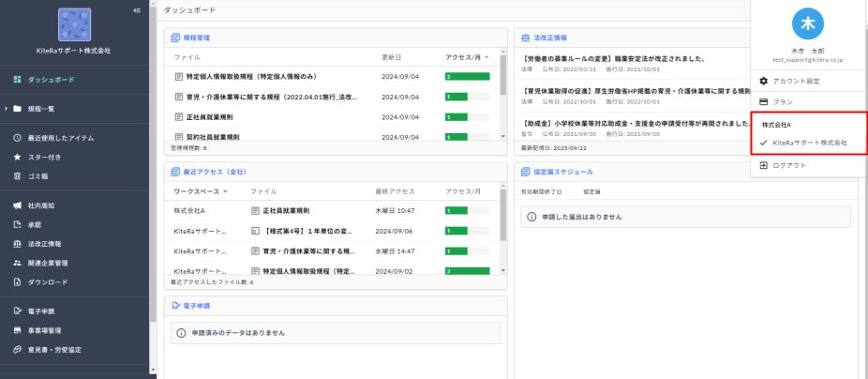This screenshot has height=379, width=868.
Task: Expand the 規程一覧 tree arrow
Action: [6, 109]
